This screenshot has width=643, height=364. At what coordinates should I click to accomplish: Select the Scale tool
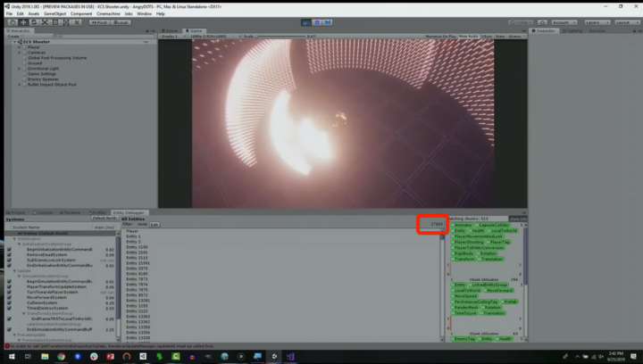[x=45, y=22]
